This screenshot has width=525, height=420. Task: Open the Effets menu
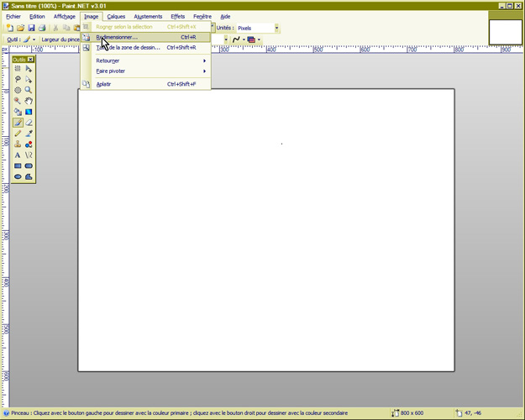coord(178,16)
